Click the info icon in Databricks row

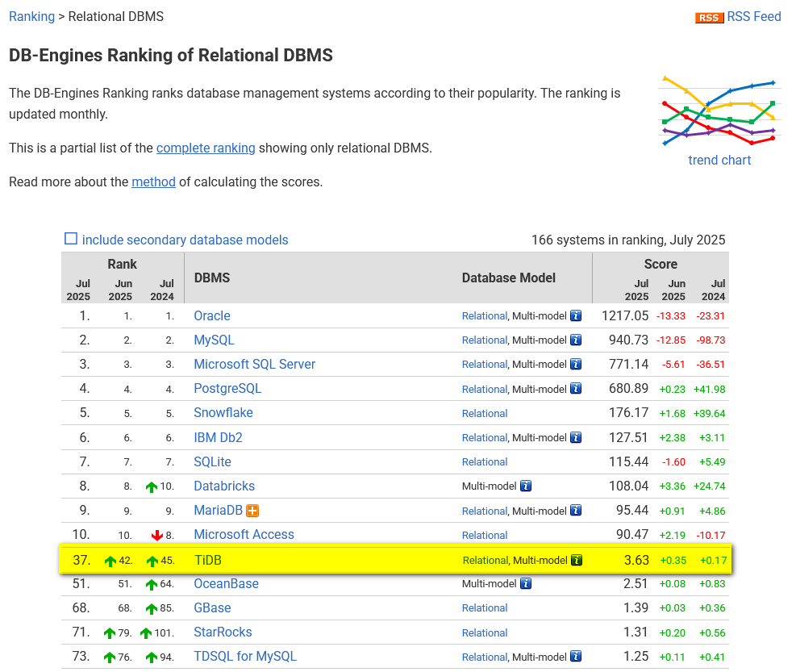click(526, 486)
